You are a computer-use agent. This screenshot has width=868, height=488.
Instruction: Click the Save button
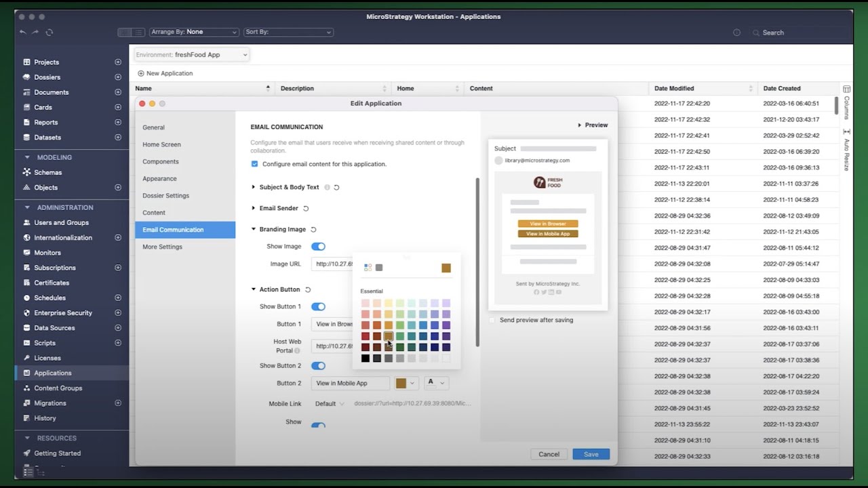(591, 454)
